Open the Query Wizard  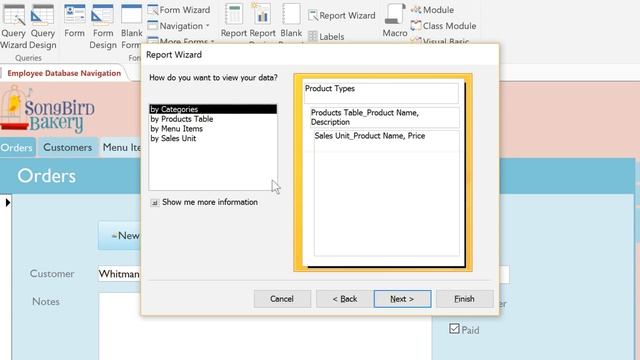pyautogui.click(x=13, y=26)
